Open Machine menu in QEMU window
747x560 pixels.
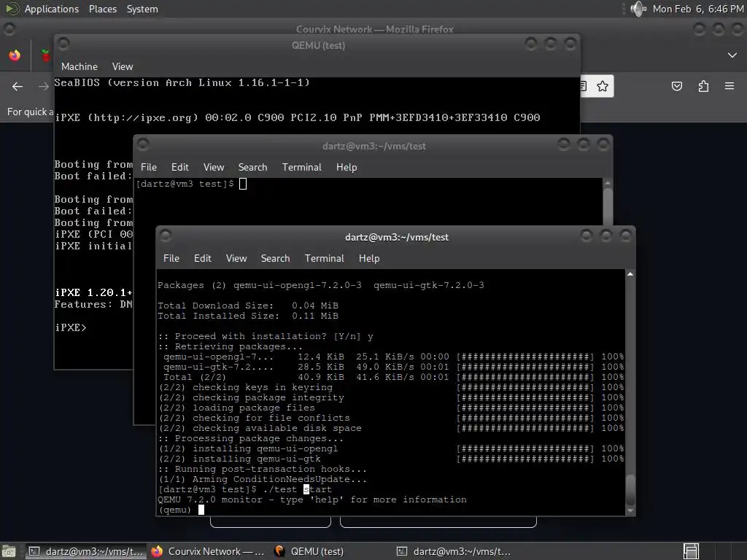coord(79,66)
